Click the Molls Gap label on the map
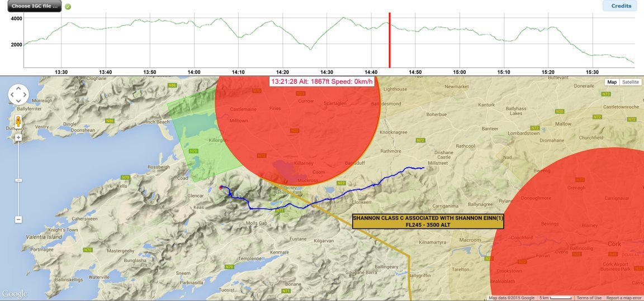Image resolution: width=644 pixels, height=301 pixels. point(256,223)
